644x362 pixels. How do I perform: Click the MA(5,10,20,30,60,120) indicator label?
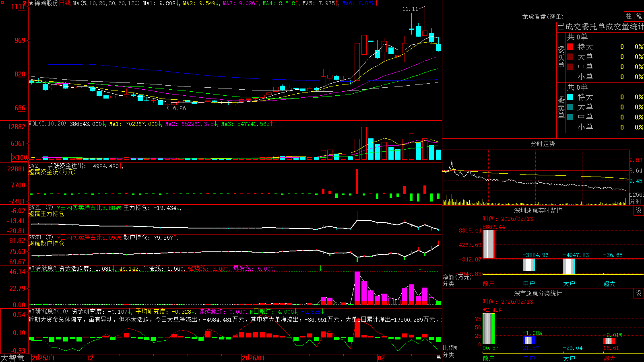106,3
